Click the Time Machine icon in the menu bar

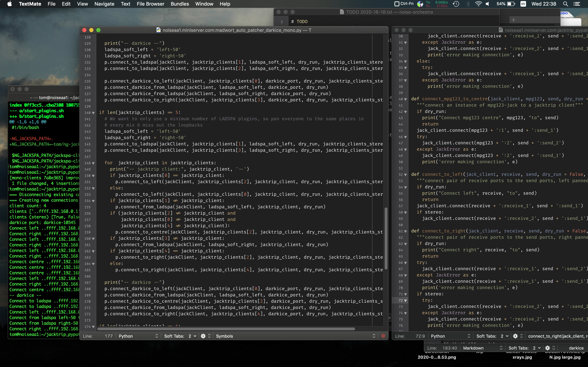tap(456, 4)
